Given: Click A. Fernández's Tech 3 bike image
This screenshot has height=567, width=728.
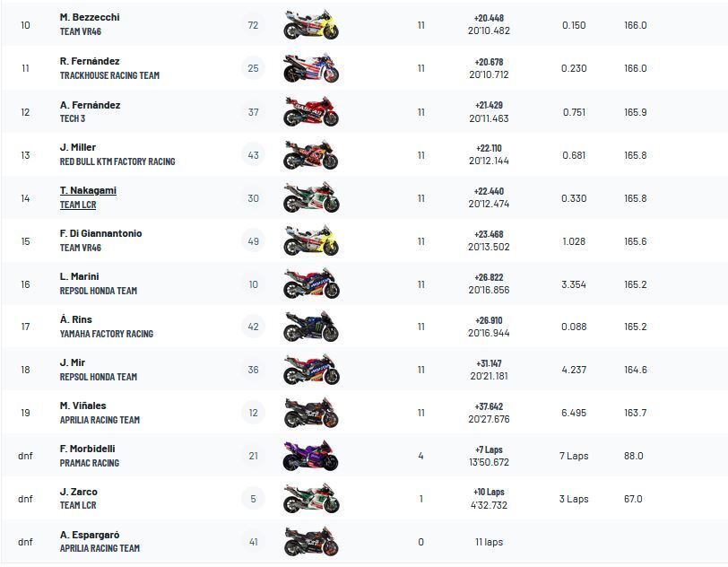Looking at the screenshot, I should [x=311, y=112].
